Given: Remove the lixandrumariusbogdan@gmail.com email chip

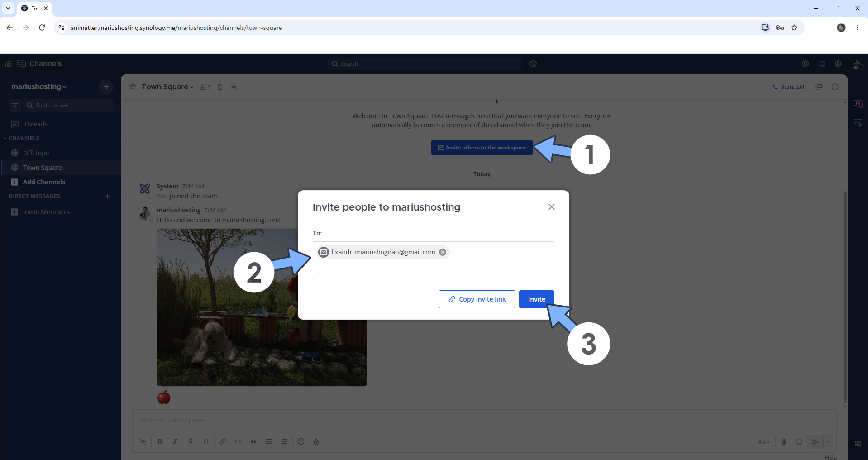Looking at the screenshot, I should pos(443,252).
